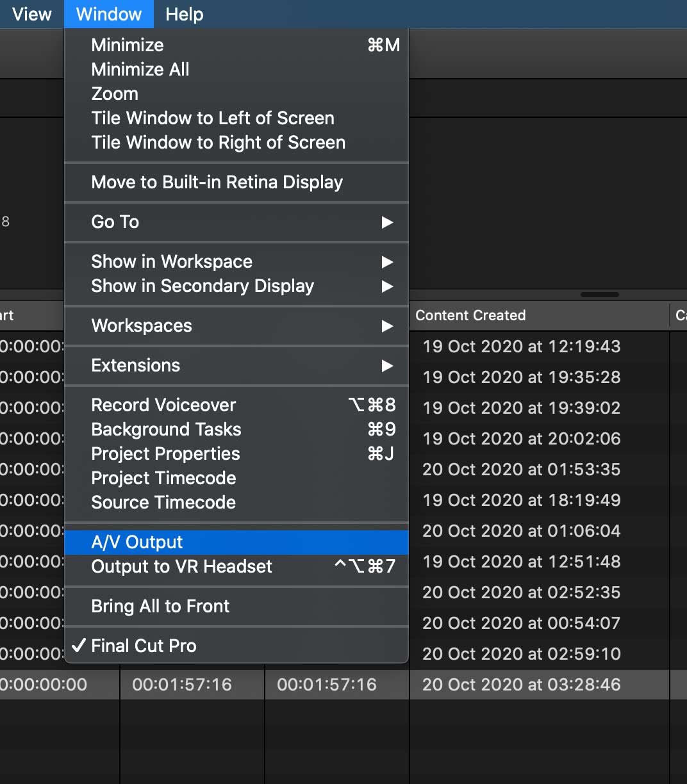Select Tile Window to Left of Screen
687x784 pixels.
pos(236,118)
